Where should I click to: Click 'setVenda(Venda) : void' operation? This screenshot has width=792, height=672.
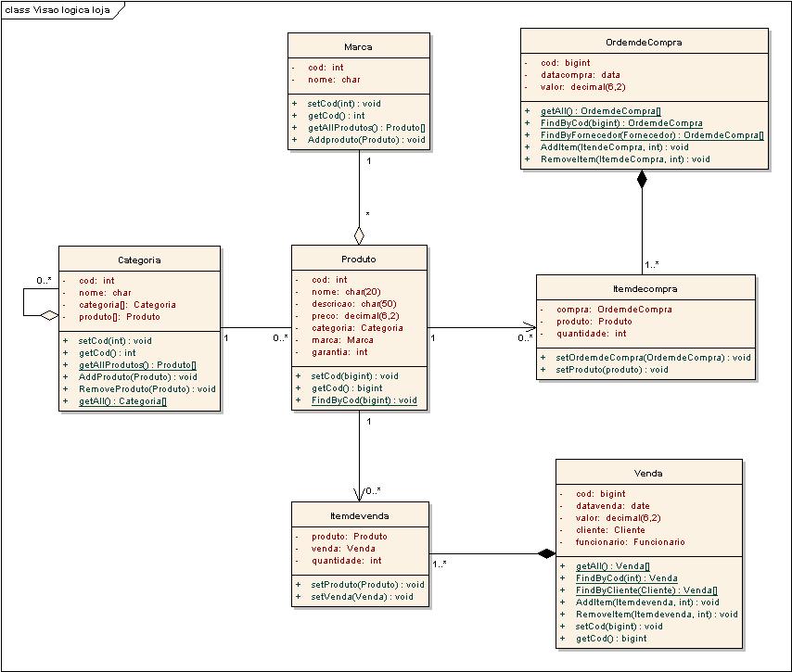click(362, 597)
